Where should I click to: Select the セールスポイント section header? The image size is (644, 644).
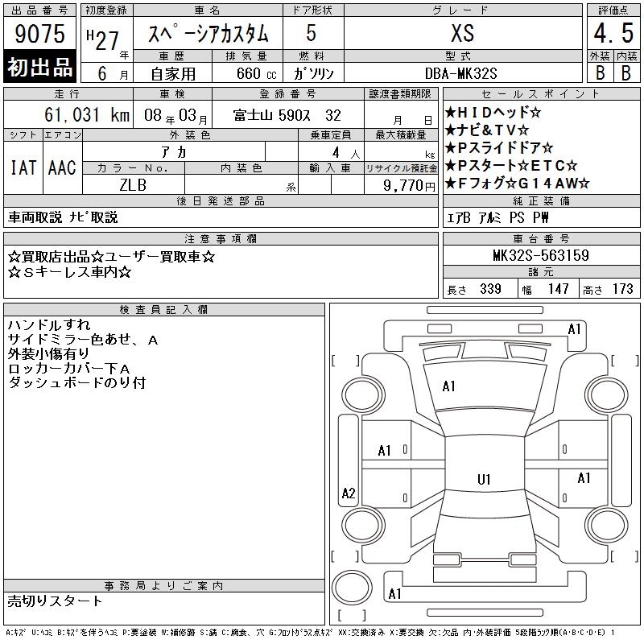pyautogui.click(x=541, y=94)
